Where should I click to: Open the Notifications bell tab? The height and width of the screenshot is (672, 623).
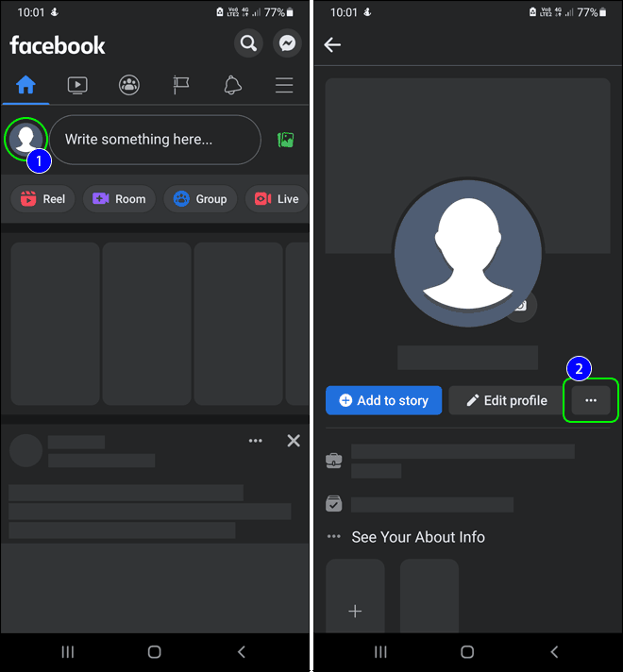click(x=233, y=85)
